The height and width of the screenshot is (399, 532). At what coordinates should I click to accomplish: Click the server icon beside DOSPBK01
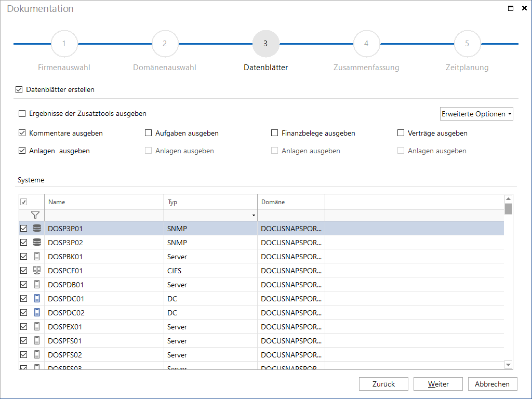tap(37, 257)
